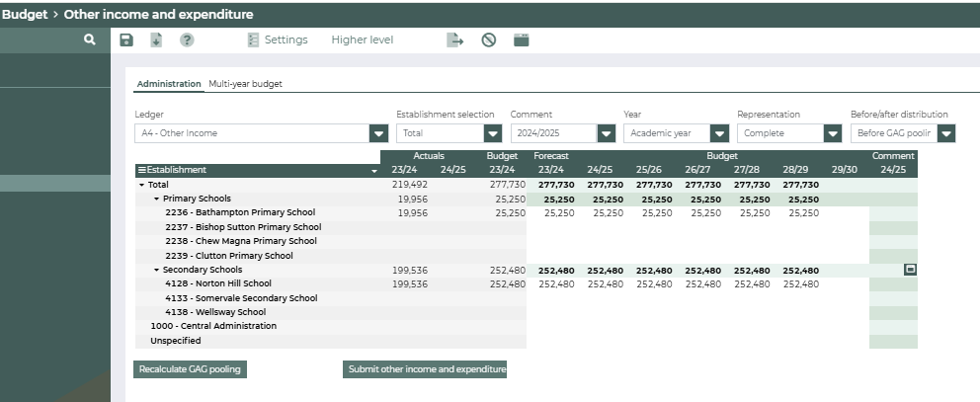Select 2236 - Bathampton Primary School row

click(x=240, y=212)
